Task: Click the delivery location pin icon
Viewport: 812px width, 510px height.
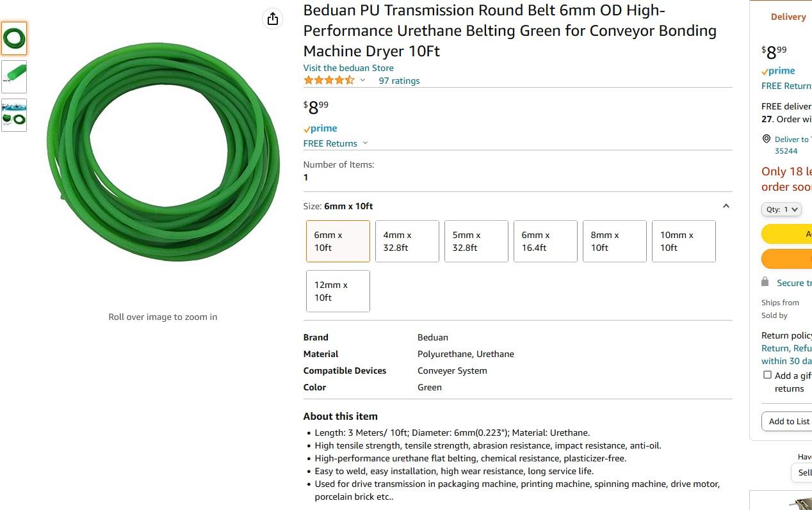Action: coord(766,139)
